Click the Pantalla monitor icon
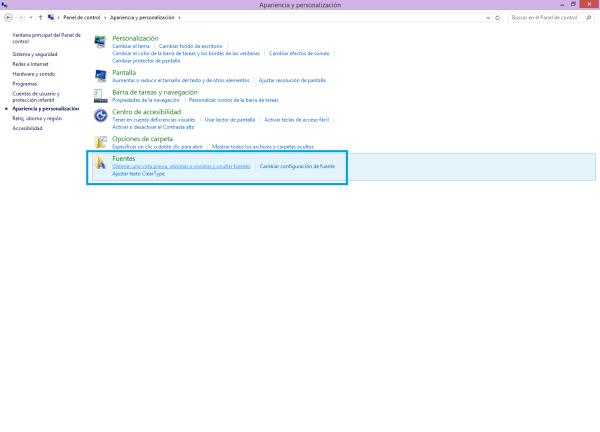The image size is (600, 432). [100, 75]
